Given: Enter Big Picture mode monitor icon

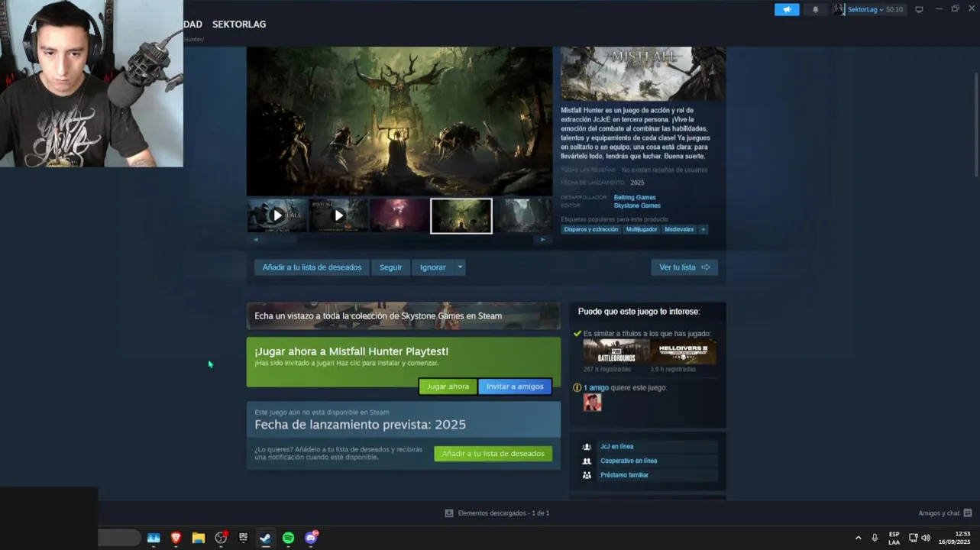Looking at the screenshot, I should pos(919,9).
